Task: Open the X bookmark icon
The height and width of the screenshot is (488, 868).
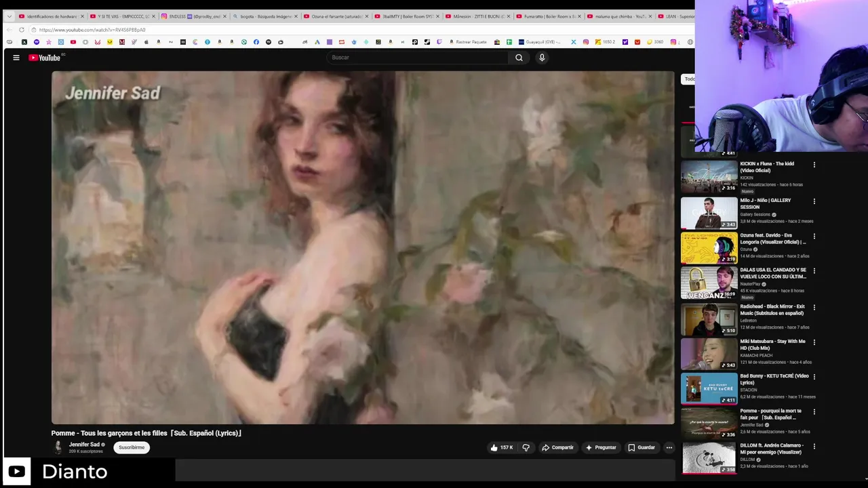Action: tap(574, 42)
